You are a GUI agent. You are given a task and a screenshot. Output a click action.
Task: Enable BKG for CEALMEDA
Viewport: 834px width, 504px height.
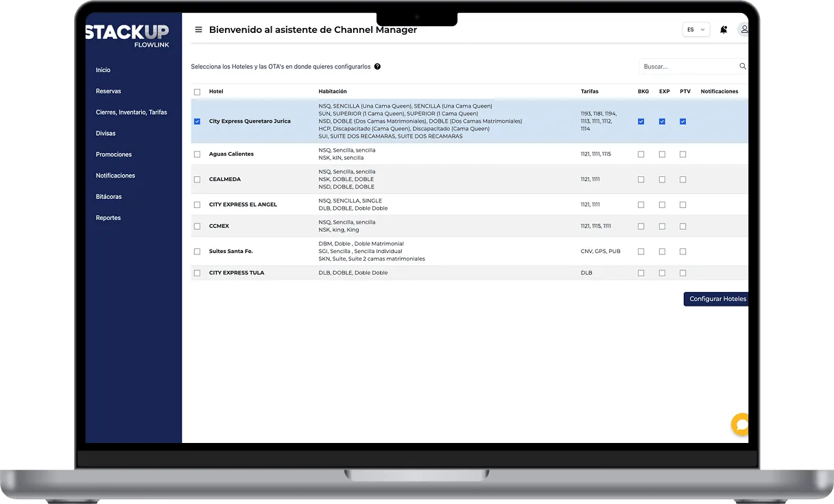coord(641,180)
